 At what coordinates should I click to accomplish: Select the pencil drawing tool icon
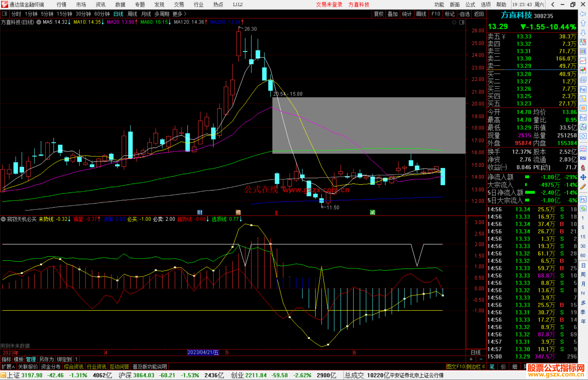[583, 187]
